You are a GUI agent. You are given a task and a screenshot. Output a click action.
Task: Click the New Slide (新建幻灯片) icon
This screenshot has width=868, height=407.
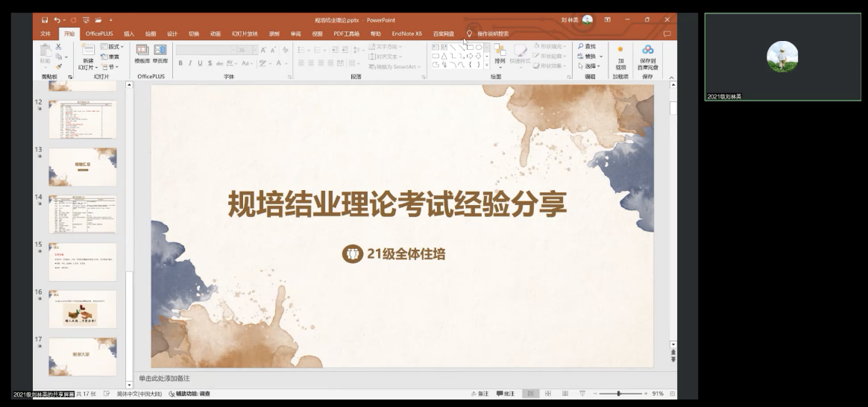(x=88, y=53)
